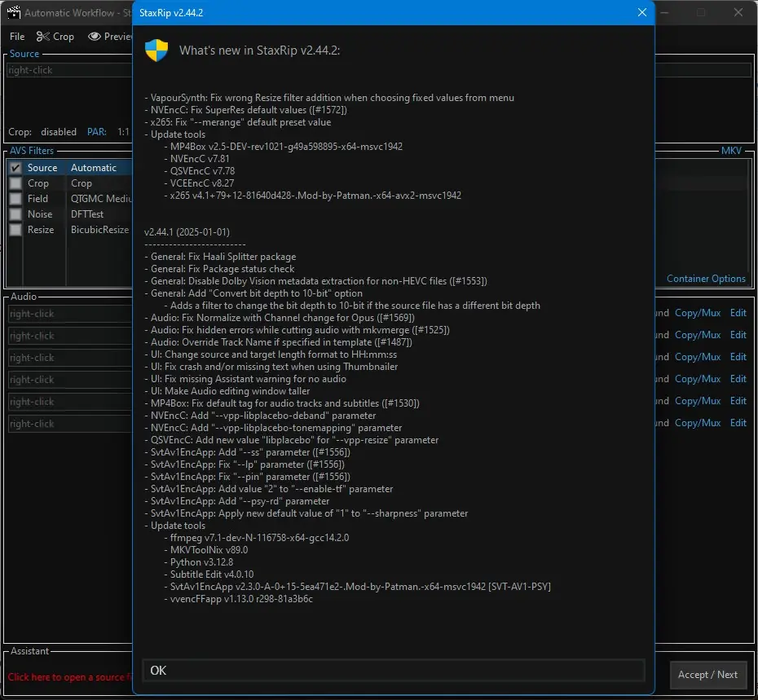Enable the Noise filter checkbox
Viewport: 758px width, 700px height.
(15, 214)
